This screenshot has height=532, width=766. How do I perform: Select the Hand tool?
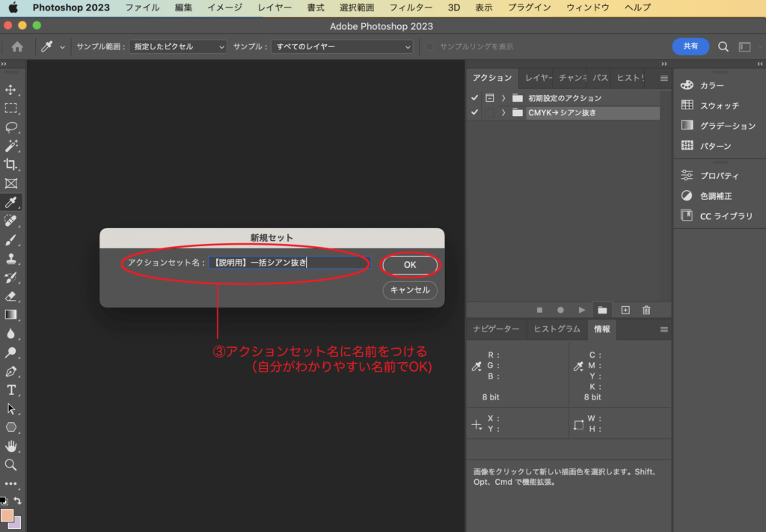click(10, 446)
